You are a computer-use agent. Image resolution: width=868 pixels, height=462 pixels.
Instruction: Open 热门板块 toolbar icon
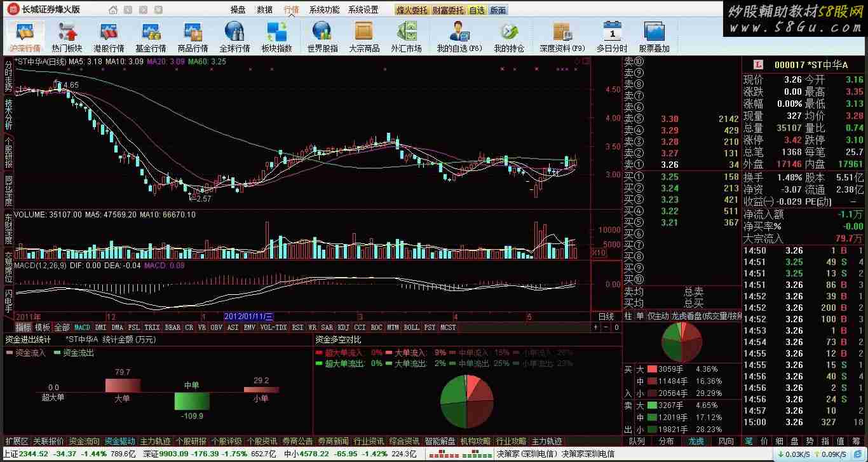(67, 37)
